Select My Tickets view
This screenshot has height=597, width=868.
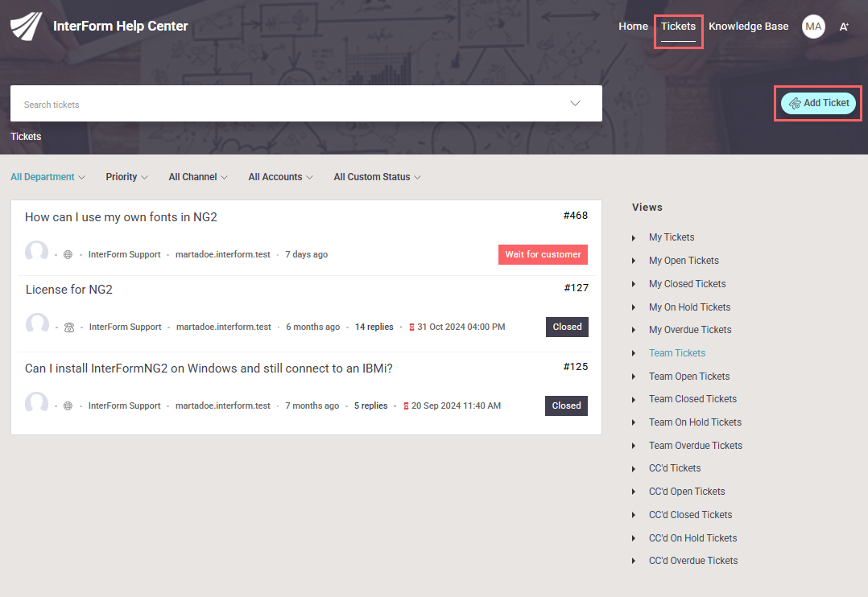[672, 237]
